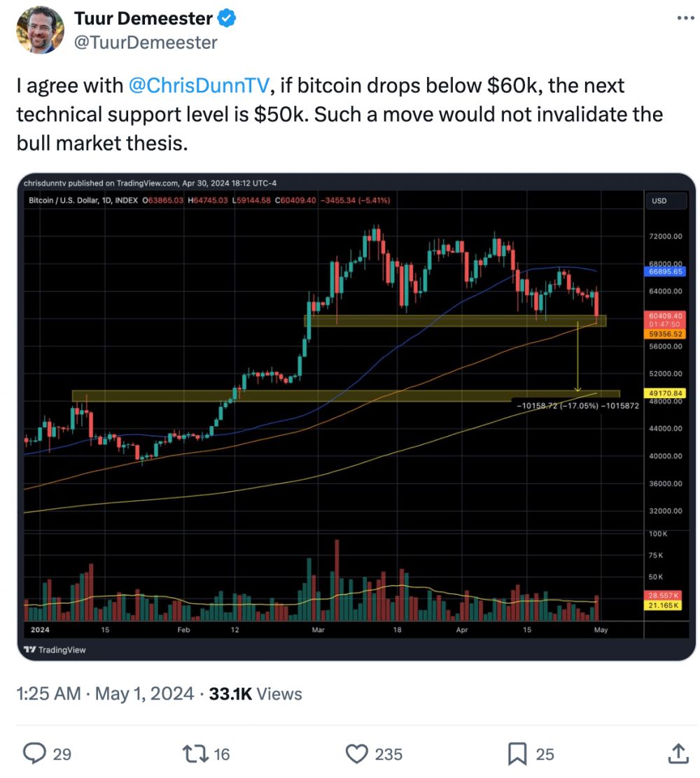Image resolution: width=700 pixels, height=778 pixels.
Task: Click the 29 replies count
Action: (x=62, y=754)
